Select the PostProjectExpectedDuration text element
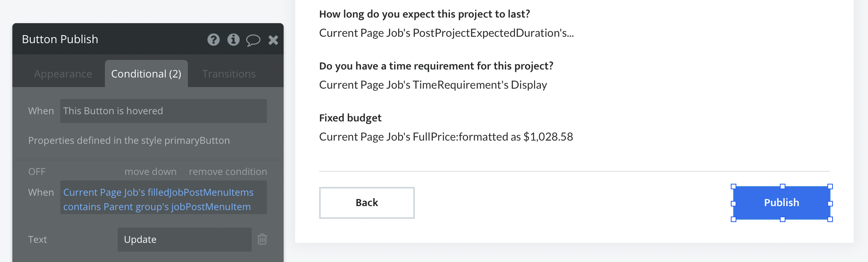This screenshot has width=868, height=262. (x=446, y=33)
